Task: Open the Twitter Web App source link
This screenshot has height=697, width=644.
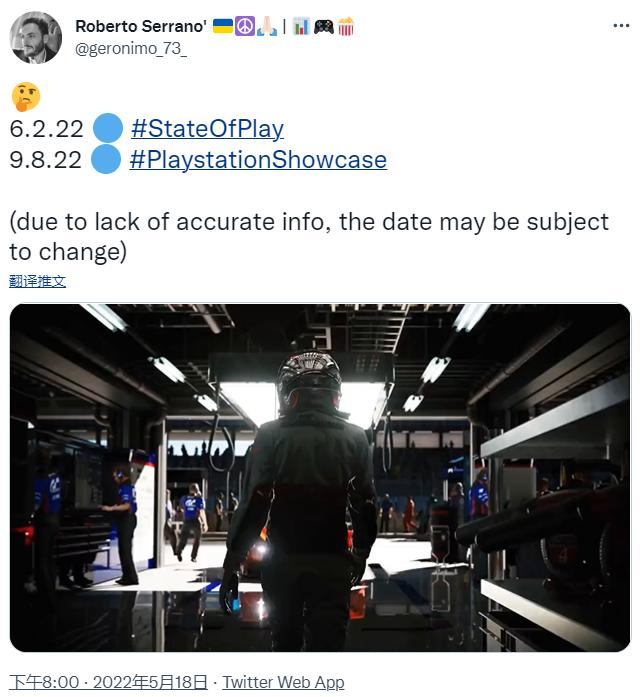Action: (283, 682)
